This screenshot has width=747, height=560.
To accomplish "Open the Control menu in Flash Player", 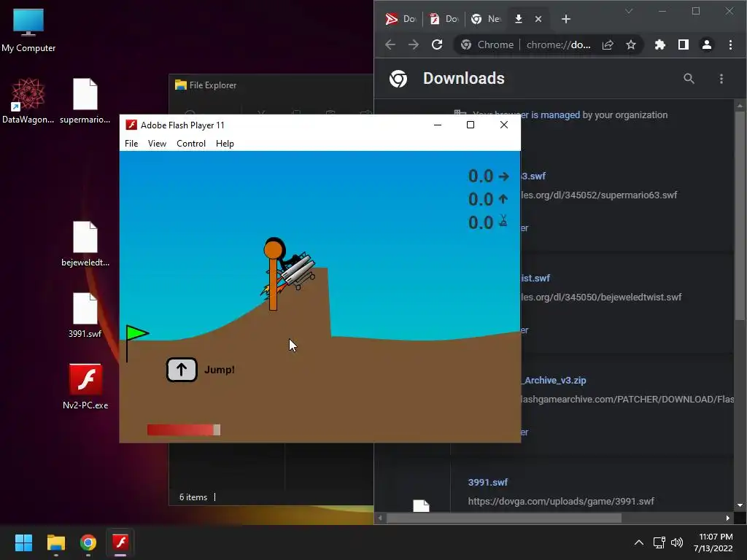I will coord(190,144).
